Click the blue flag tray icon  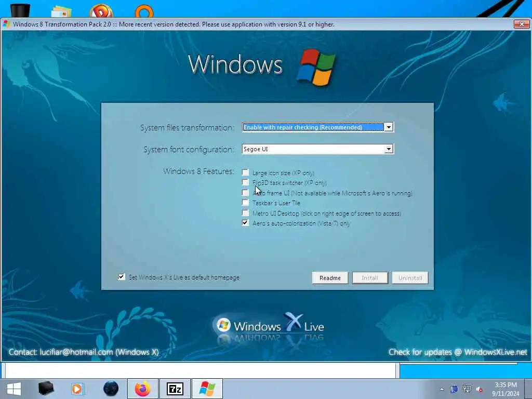click(454, 389)
